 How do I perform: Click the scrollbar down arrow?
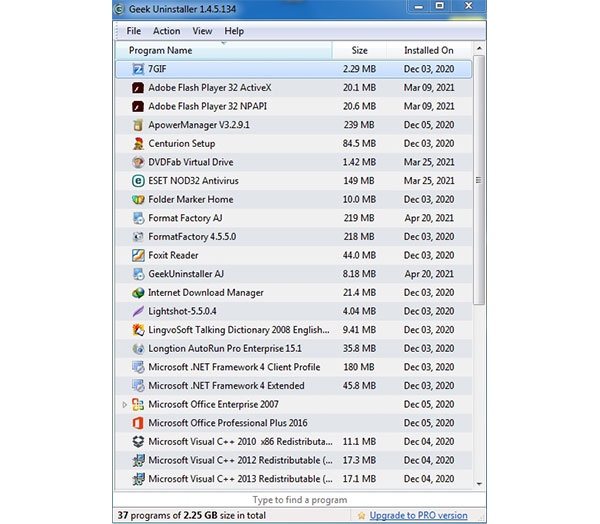479,484
